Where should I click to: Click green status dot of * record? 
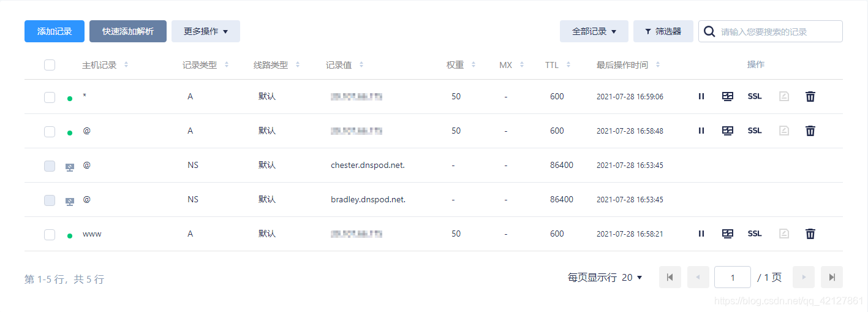tap(70, 98)
